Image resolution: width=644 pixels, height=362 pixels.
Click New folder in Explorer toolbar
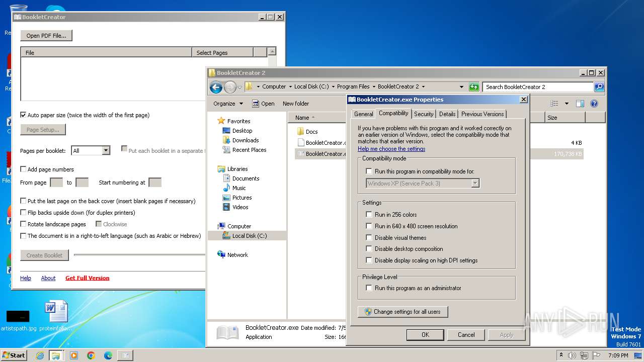(296, 104)
